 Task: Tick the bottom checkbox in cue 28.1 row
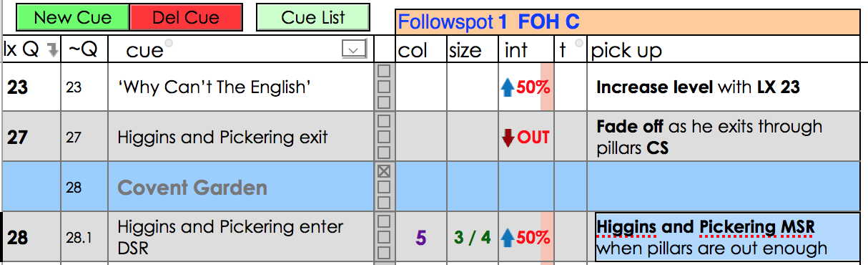coord(384,252)
